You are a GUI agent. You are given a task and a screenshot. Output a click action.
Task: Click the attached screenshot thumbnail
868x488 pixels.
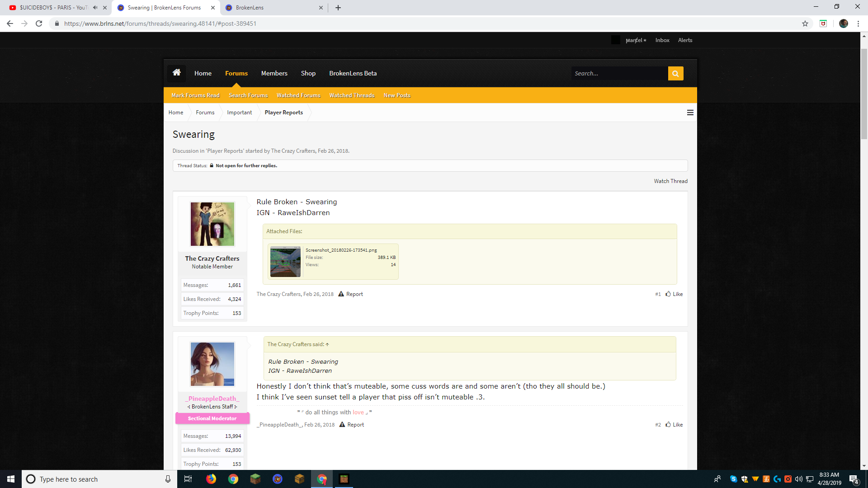285,262
